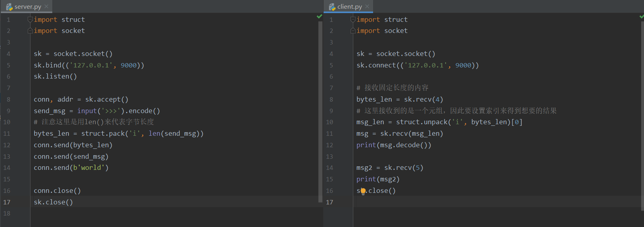Viewport: 644px width, 227px height.
Task: Click 'conn.close()' in server.py
Action: click(57, 190)
